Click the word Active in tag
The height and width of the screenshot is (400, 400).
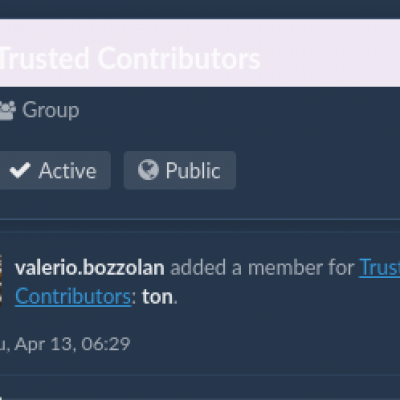(67, 171)
